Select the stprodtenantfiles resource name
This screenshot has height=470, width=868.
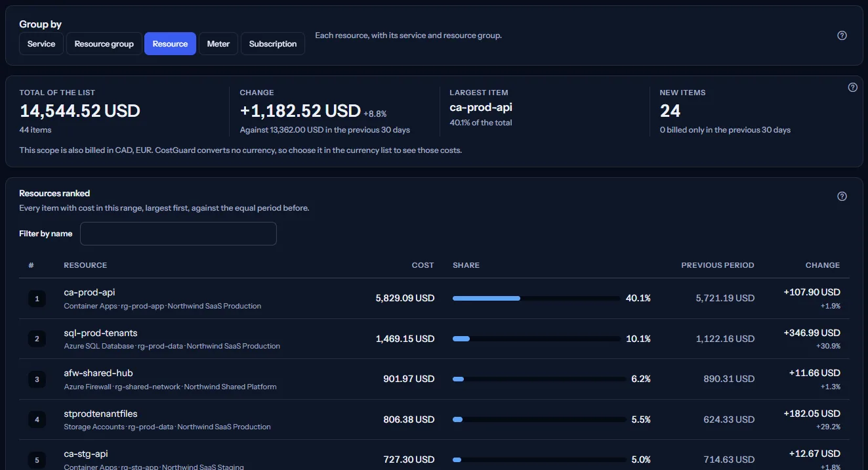(100, 414)
